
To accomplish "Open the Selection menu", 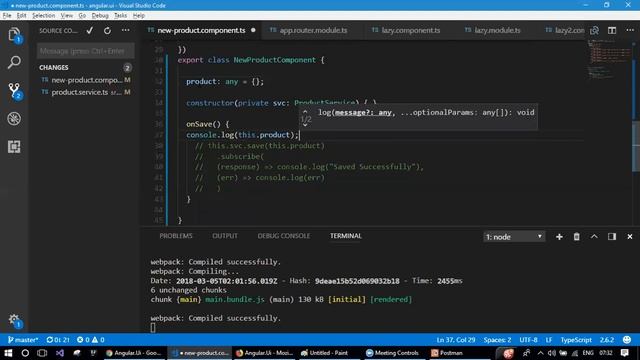I will [43, 16].
